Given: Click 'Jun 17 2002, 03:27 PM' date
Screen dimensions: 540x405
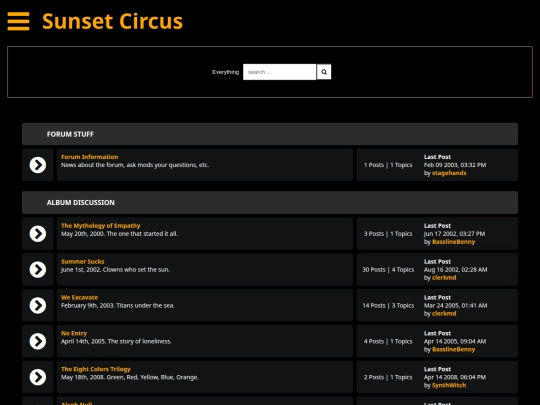Looking at the screenshot, I should pyautogui.click(x=455, y=234).
